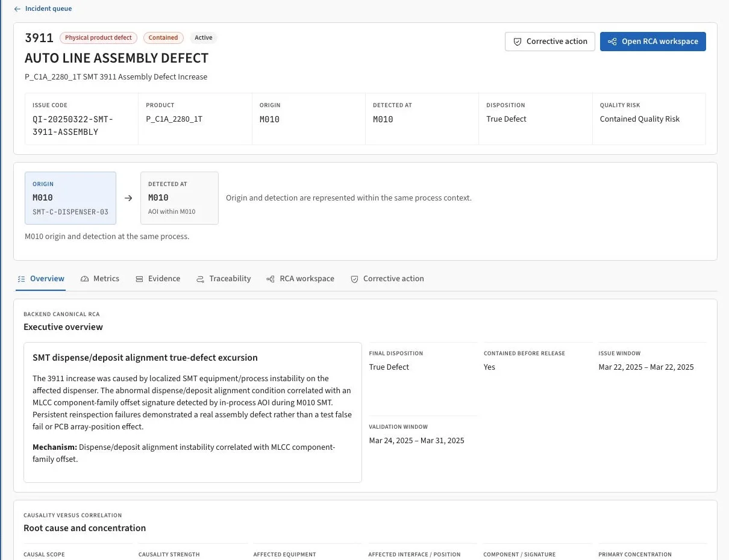Click incident number 3911 heading
This screenshot has height=560, width=729.
click(x=39, y=38)
